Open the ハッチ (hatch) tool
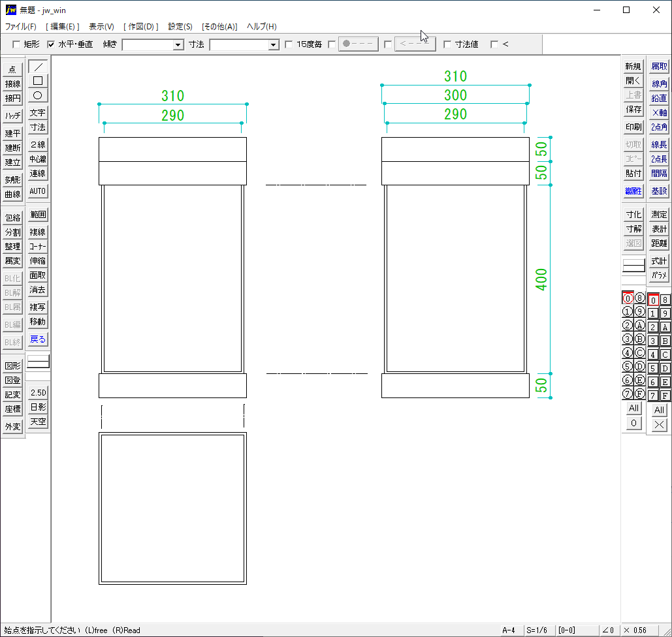The image size is (672, 637). click(x=13, y=116)
